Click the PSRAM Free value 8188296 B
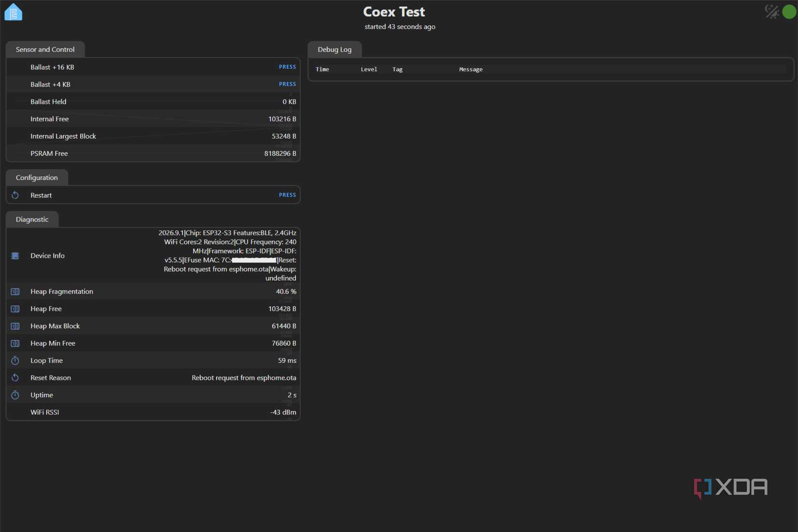Image resolution: width=798 pixels, height=532 pixels. (280, 153)
